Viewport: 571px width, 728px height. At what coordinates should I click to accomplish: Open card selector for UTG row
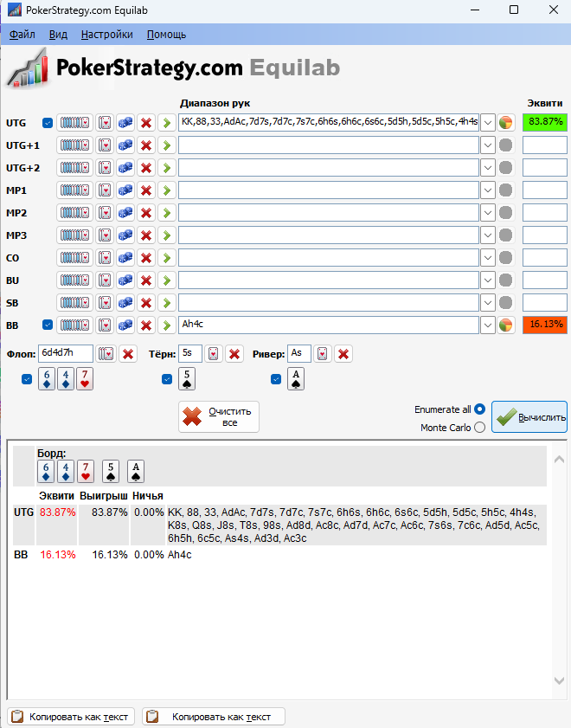coord(105,123)
